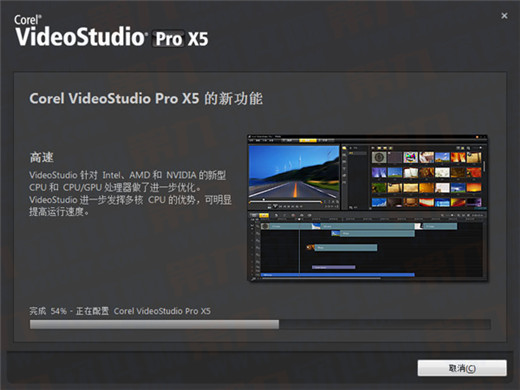This screenshot has width=520, height=390.
Task: Click the VideoStudio feature preview screenshot
Action: pyautogui.click(x=367, y=208)
